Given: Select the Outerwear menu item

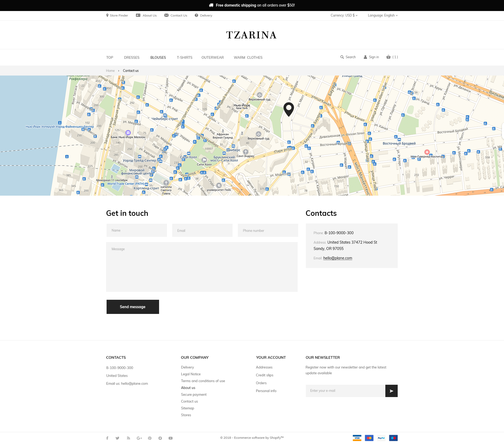Looking at the screenshot, I should pyautogui.click(x=212, y=57).
